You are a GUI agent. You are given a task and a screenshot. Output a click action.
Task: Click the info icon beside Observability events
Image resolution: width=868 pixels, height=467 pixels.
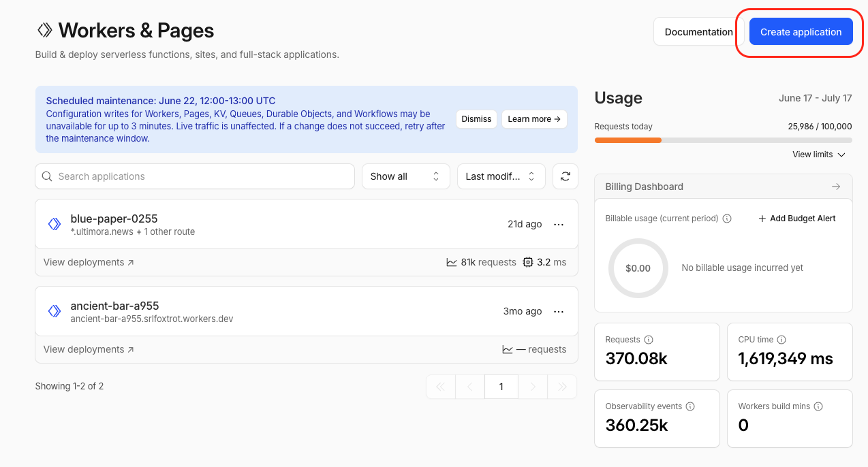pos(690,406)
